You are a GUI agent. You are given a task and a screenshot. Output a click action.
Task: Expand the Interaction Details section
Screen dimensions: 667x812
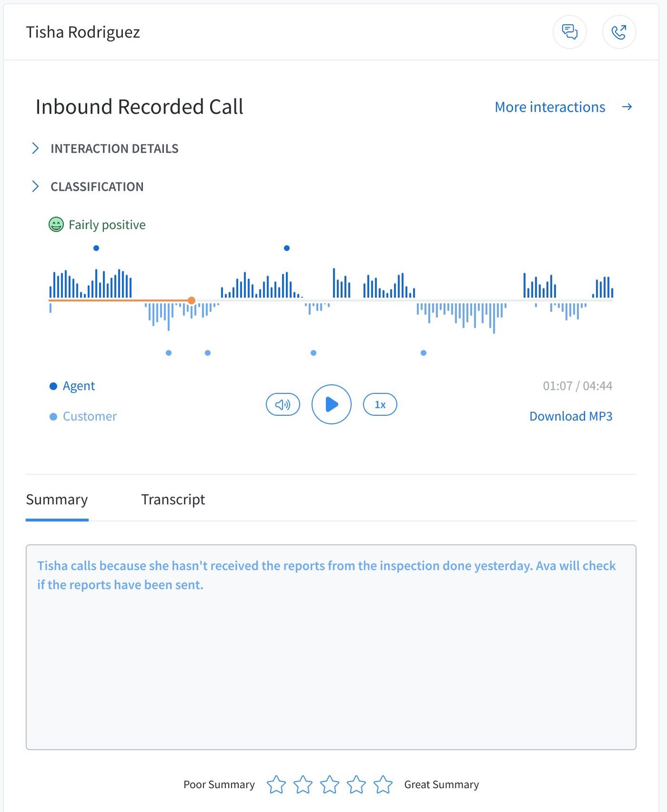pyautogui.click(x=114, y=148)
